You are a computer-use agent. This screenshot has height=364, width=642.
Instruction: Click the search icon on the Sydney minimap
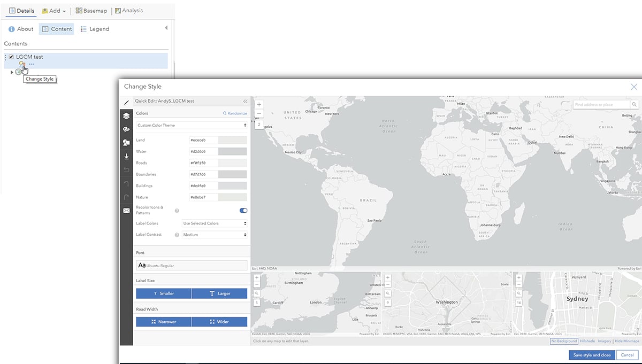[x=519, y=293]
